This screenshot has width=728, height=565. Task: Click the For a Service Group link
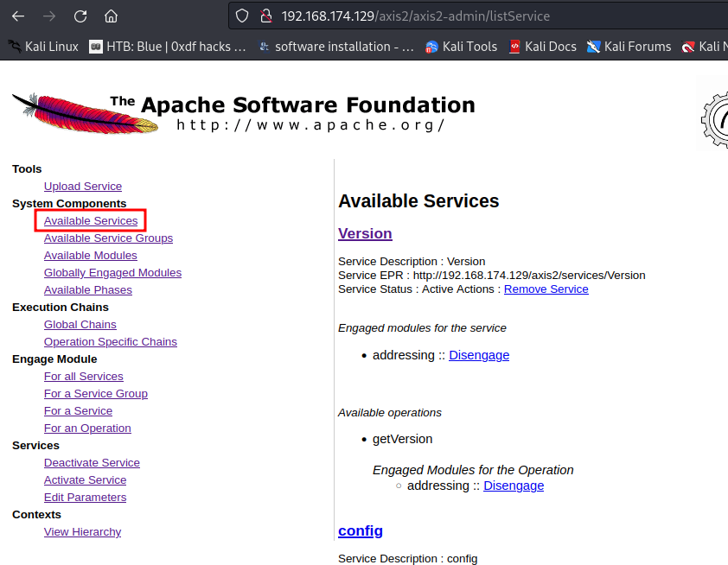96,393
